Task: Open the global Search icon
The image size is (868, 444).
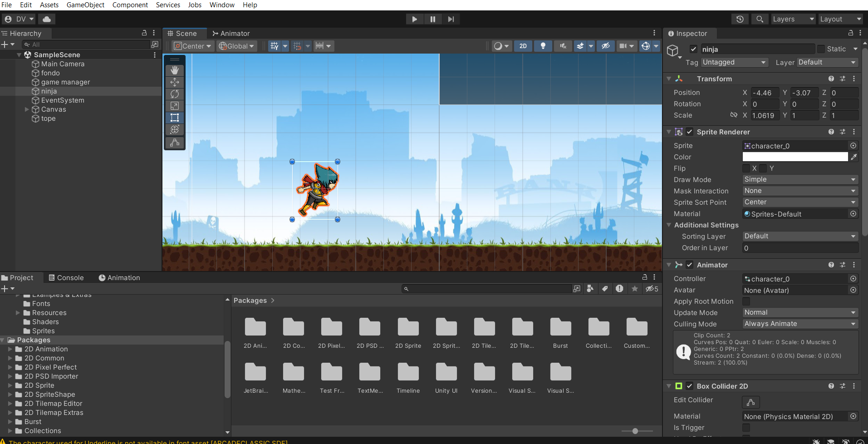Action: click(x=760, y=19)
